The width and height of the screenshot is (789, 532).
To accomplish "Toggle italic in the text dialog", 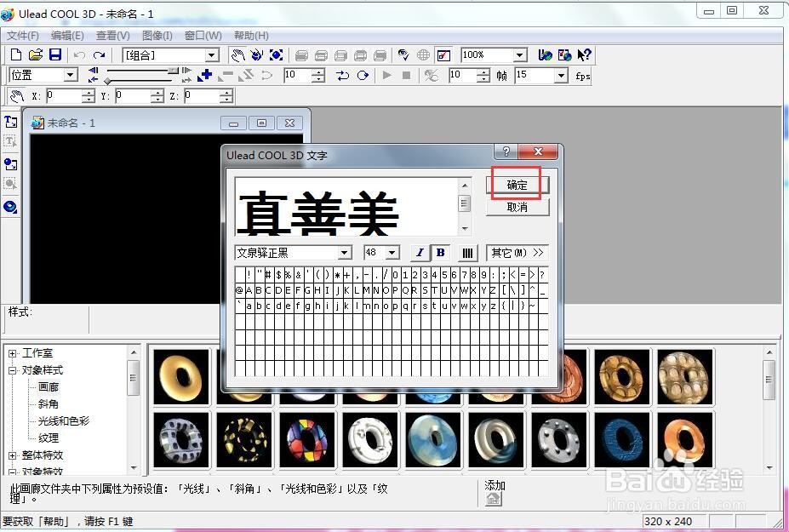I will click(x=420, y=253).
